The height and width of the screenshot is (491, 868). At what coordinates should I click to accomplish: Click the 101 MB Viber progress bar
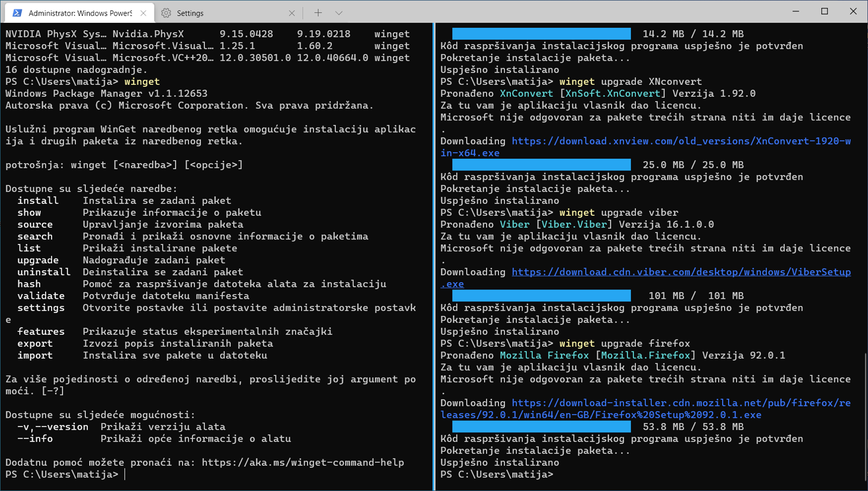(x=541, y=296)
